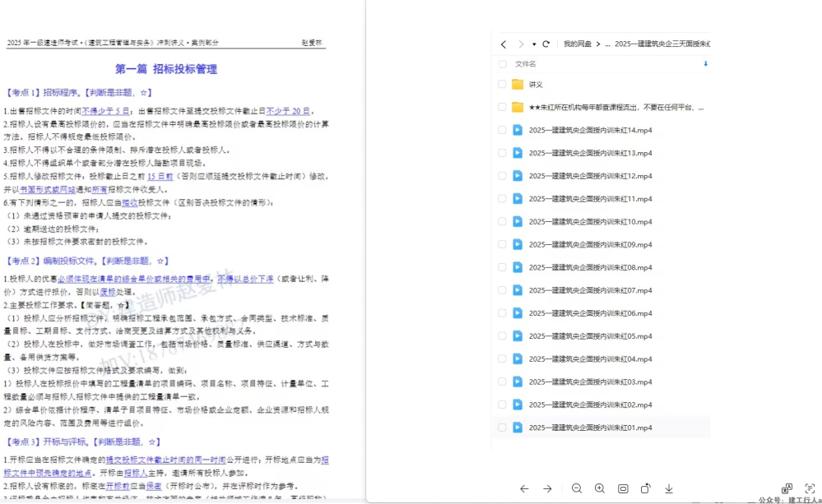Zoom in using the plus magnifier icon
Viewport: 822px width, 504px height.
(x=600, y=489)
